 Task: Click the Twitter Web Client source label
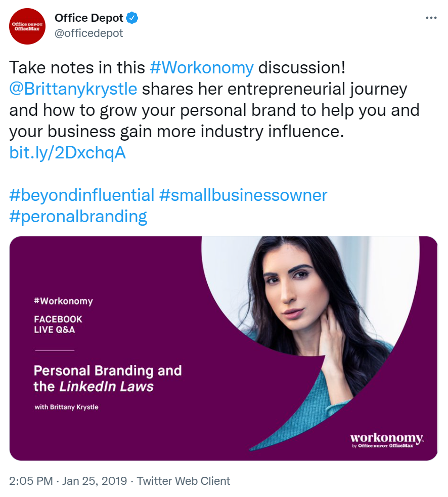[184, 481]
